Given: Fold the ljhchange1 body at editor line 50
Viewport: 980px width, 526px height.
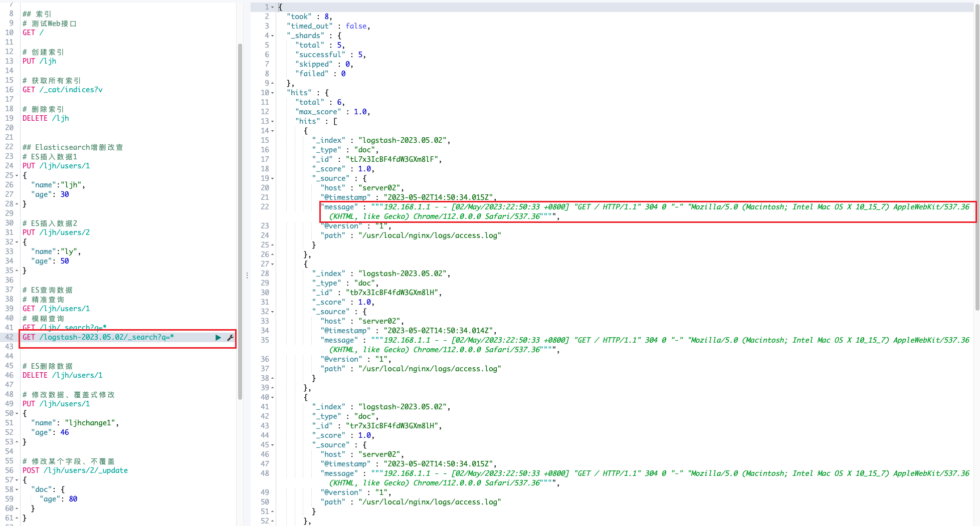Looking at the screenshot, I should click(x=17, y=413).
